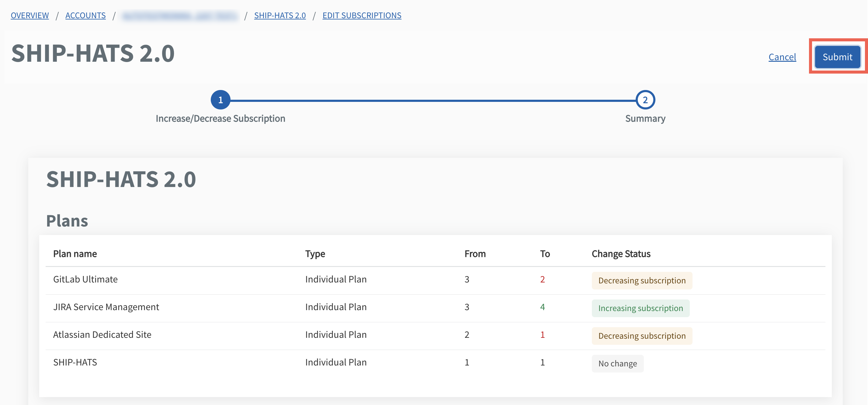Click Individual Plan type in SHIP-HATS row
Viewport: 868px width, 405px height.
click(x=336, y=362)
